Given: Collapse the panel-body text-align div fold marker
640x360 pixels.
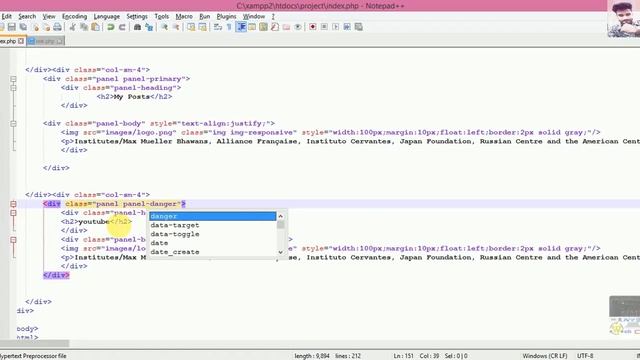Looking at the screenshot, I should click(13, 123).
